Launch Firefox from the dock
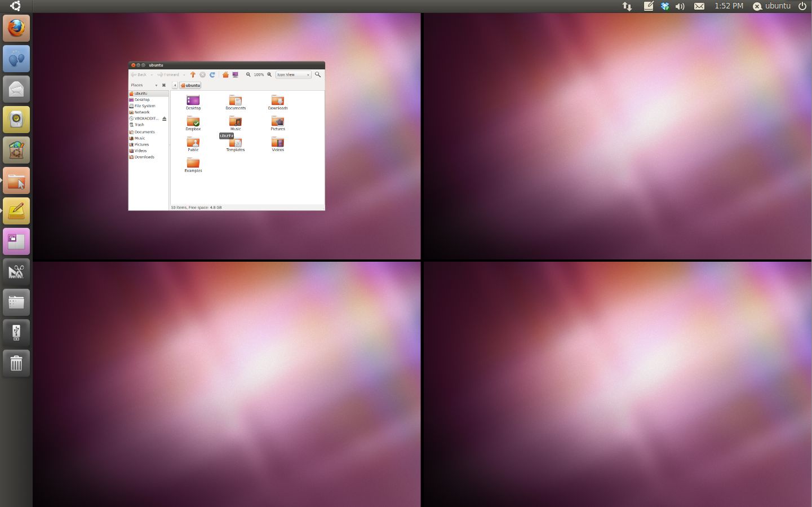 [16, 28]
